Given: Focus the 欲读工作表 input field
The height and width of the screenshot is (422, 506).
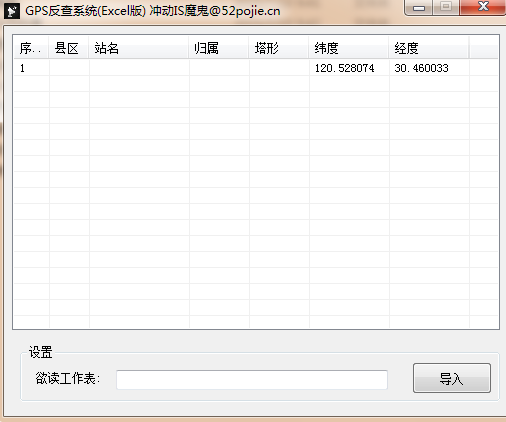Looking at the screenshot, I should (x=252, y=379).
